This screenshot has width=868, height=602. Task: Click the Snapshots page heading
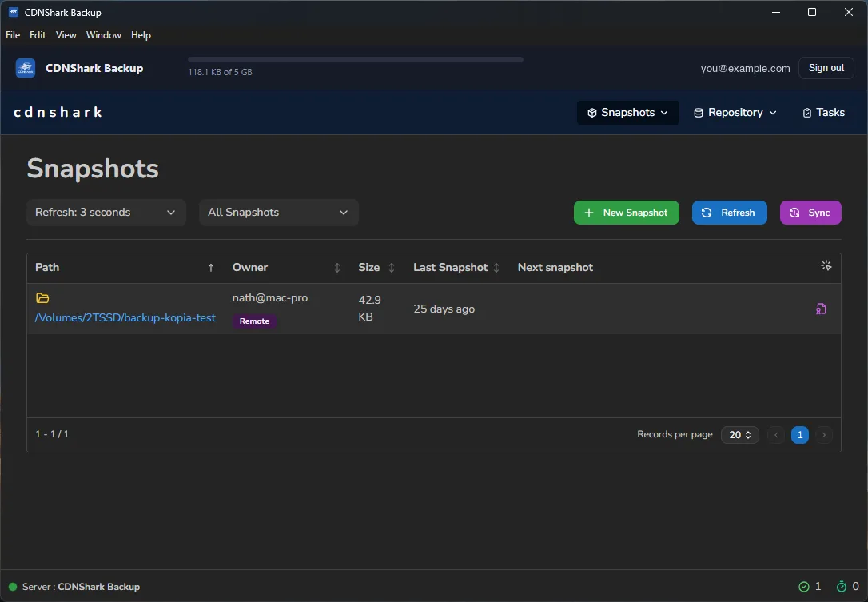[93, 169]
